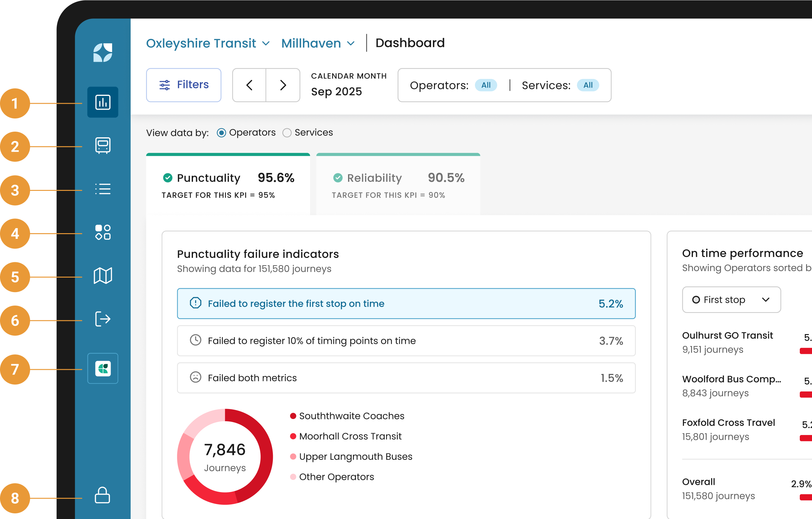Go to previous calendar month
812x519 pixels.
point(249,85)
